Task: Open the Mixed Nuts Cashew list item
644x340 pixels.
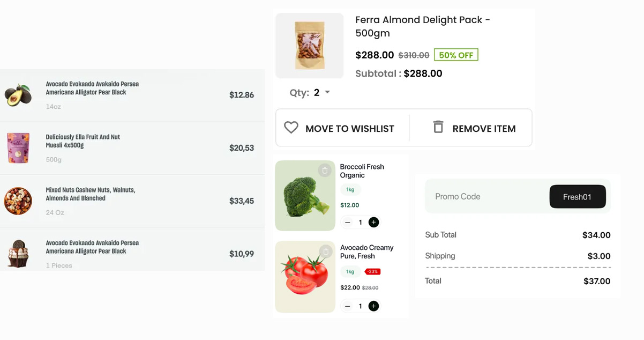Action: [132, 201]
